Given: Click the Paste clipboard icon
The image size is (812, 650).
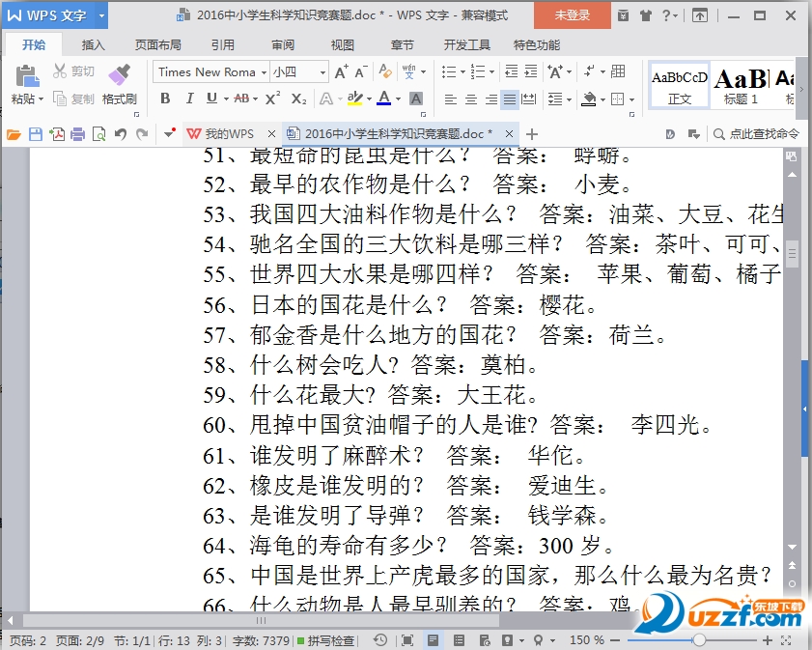Looking at the screenshot, I should pos(27,76).
